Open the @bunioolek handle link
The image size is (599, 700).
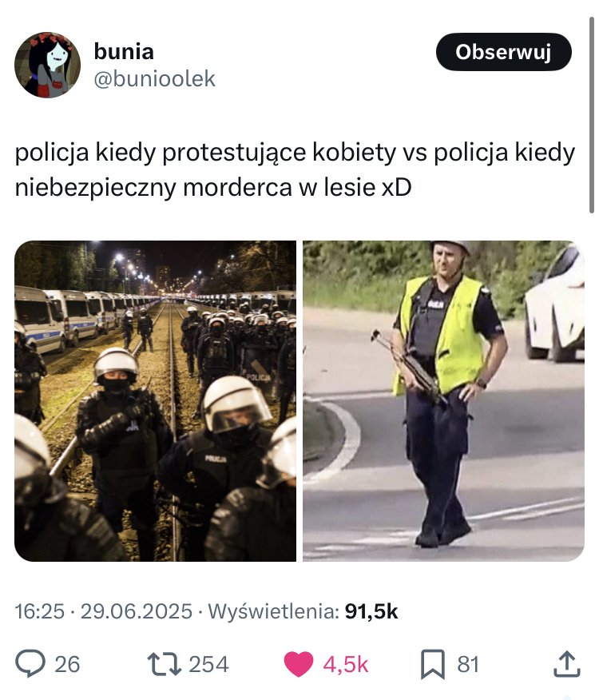coord(154,79)
